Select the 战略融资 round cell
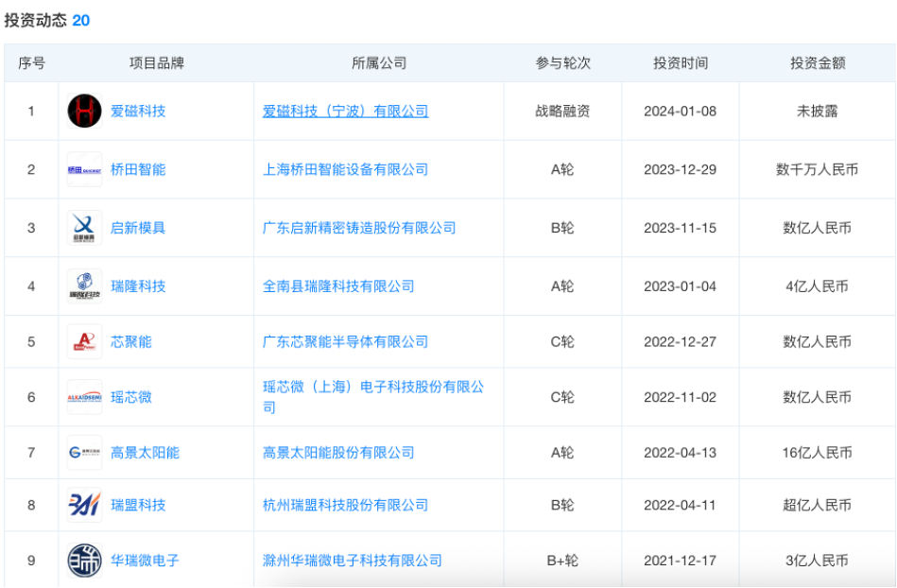 pos(563,111)
